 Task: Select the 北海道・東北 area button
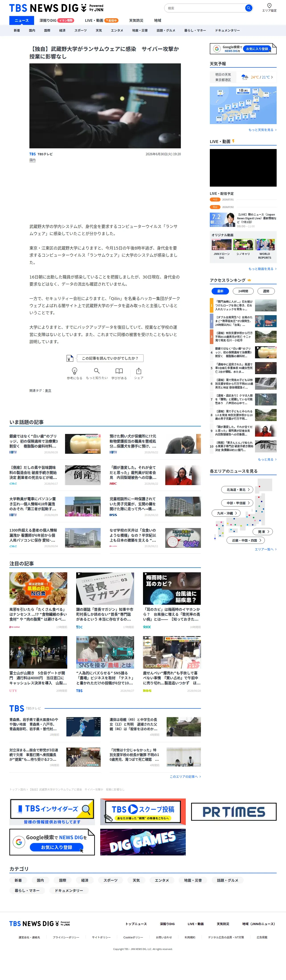click(x=237, y=490)
